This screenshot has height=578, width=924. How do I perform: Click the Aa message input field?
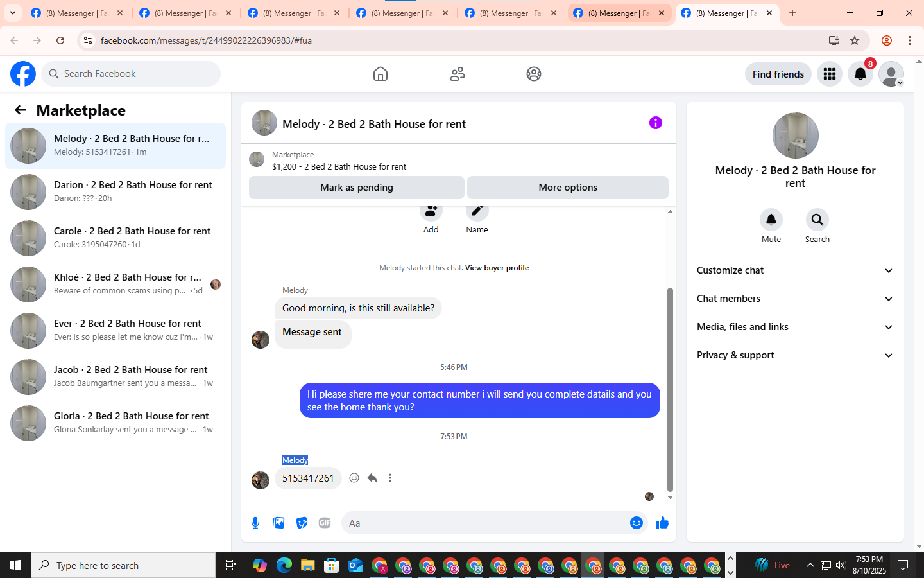tap(484, 523)
